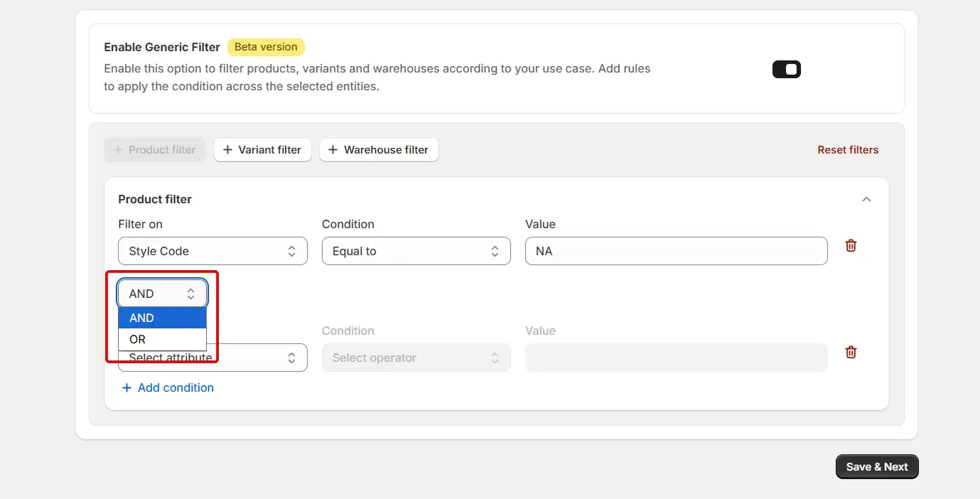Open the AND logical operator dropdown
Screen dimensions: 980x499
[x=163, y=294]
